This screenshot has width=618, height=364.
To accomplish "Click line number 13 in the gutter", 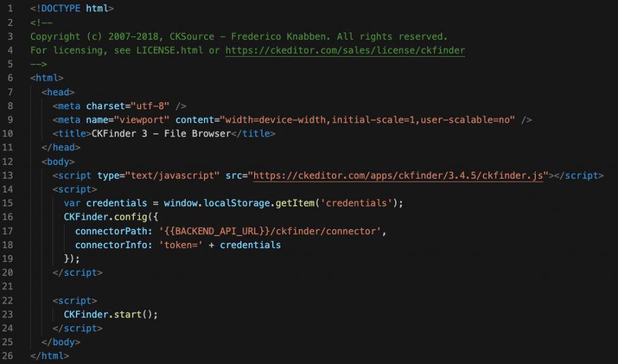I will tap(10, 176).
